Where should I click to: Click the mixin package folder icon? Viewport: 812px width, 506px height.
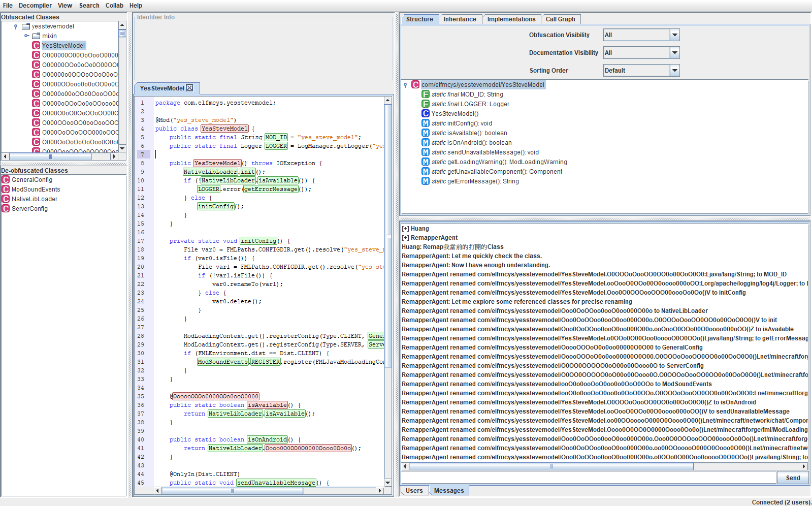click(36, 36)
